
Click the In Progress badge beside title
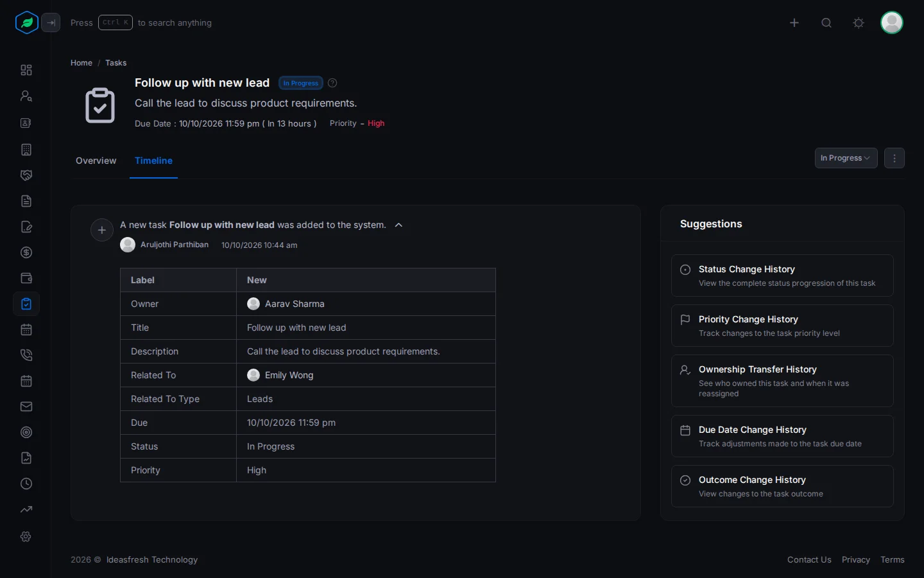[x=301, y=83]
